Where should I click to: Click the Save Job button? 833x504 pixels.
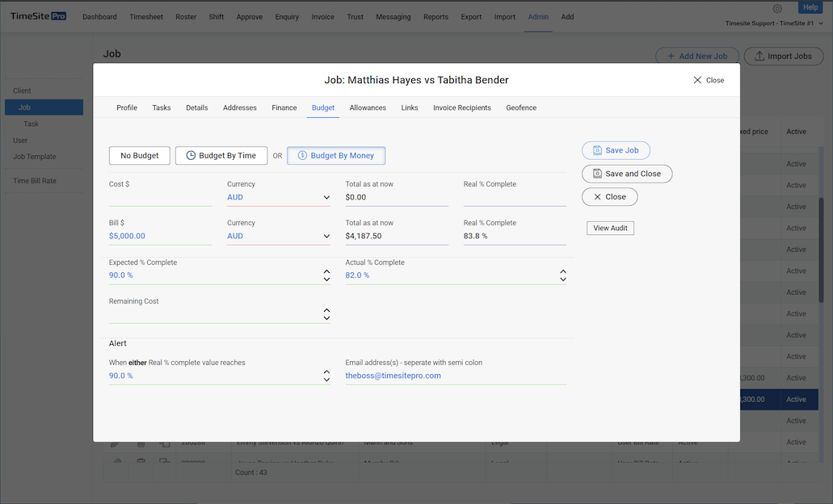click(x=616, y=150)
